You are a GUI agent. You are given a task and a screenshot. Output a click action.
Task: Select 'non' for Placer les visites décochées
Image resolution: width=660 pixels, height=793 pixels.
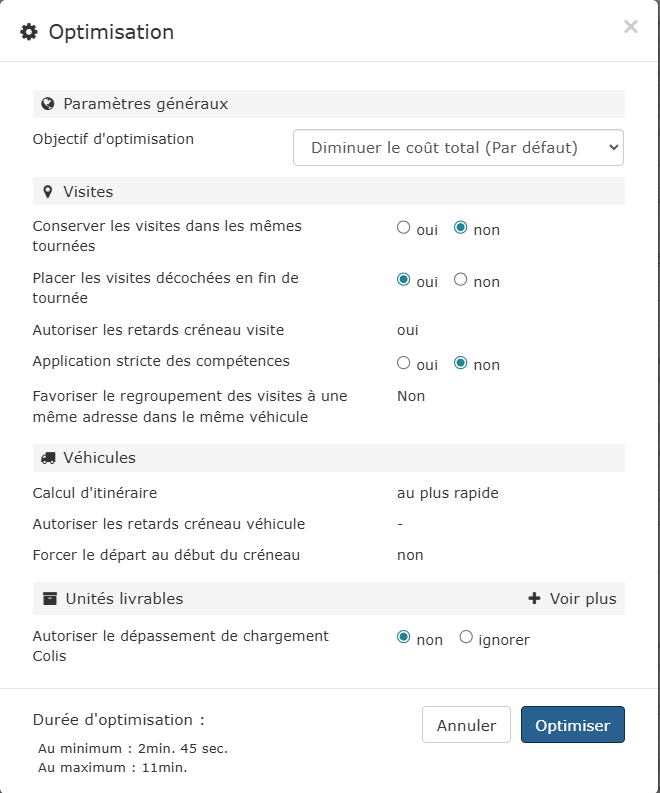point(461,280)
